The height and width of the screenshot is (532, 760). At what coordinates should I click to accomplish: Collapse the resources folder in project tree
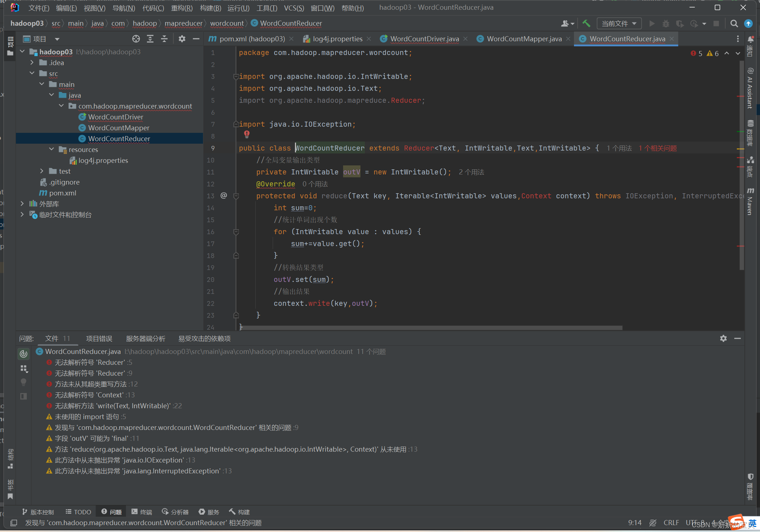(51, 149)
